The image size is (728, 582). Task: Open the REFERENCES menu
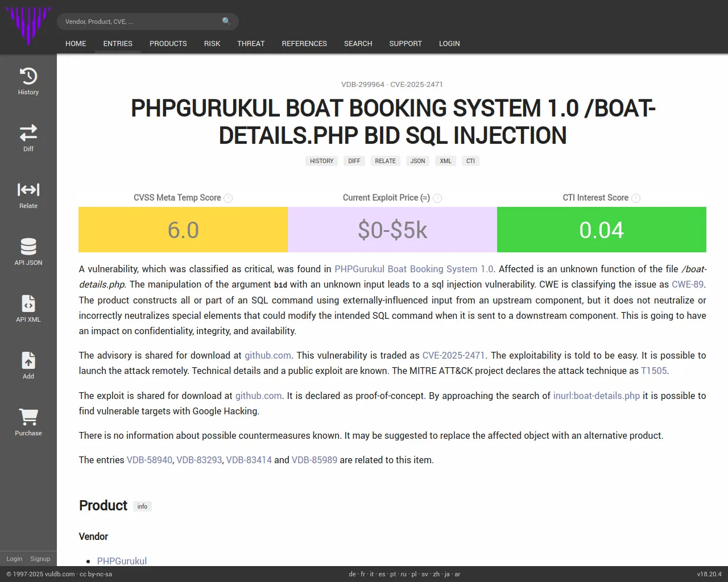pyautogui.click(x=304, y=43)
